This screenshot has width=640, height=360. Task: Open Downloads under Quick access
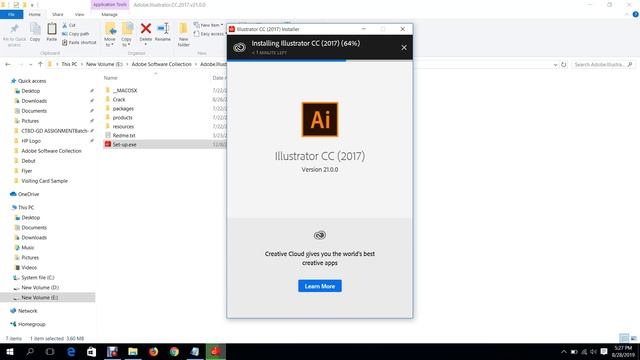coord(34,101)
